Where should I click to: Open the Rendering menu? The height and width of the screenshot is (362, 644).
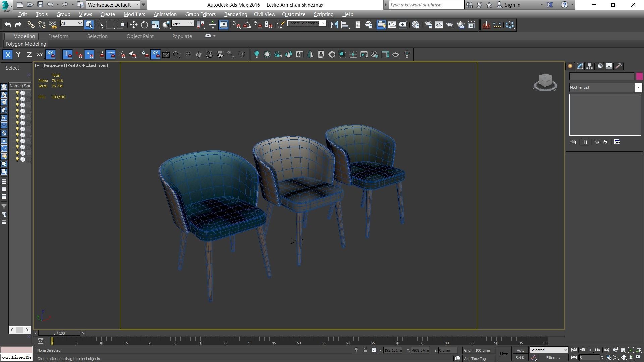click(235, 14)
